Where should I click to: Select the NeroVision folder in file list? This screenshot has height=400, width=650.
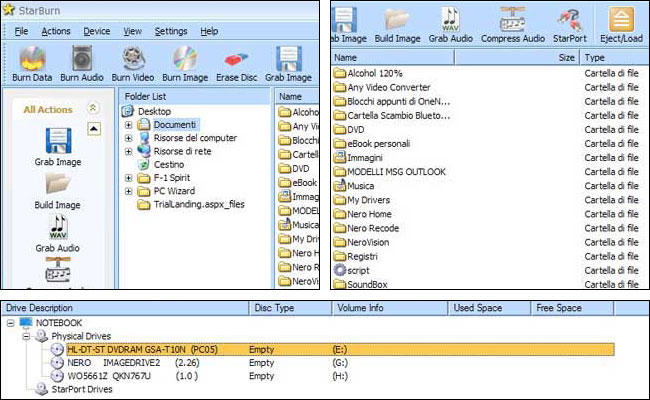tap(369, 241)
